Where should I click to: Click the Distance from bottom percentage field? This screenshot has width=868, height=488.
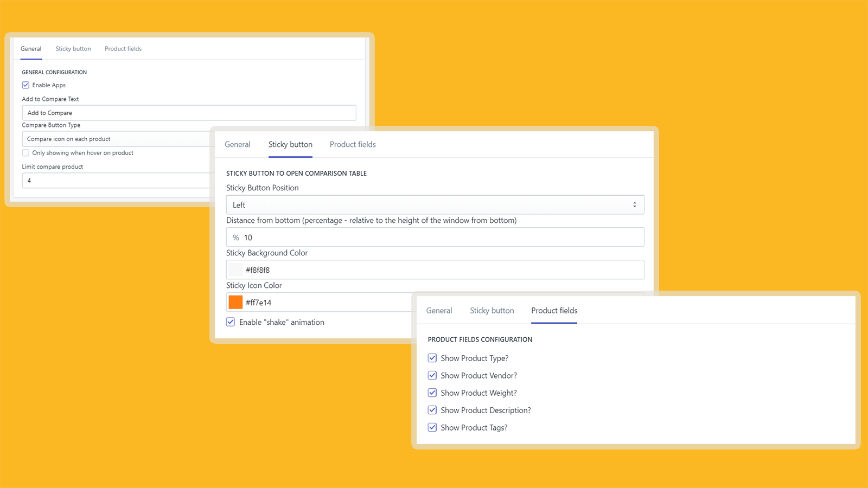(439, 237)
